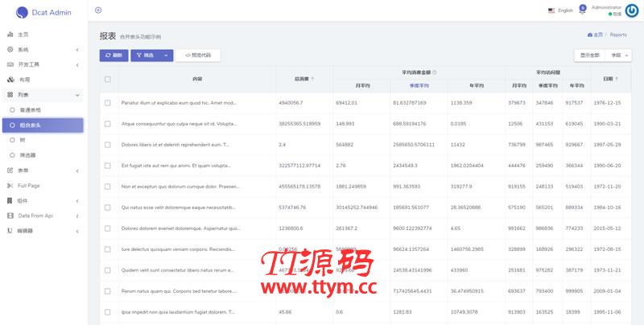This screenshot has width=644, height=325.
Task: Click the 显示全部 show all button
Action: [589, 56]
